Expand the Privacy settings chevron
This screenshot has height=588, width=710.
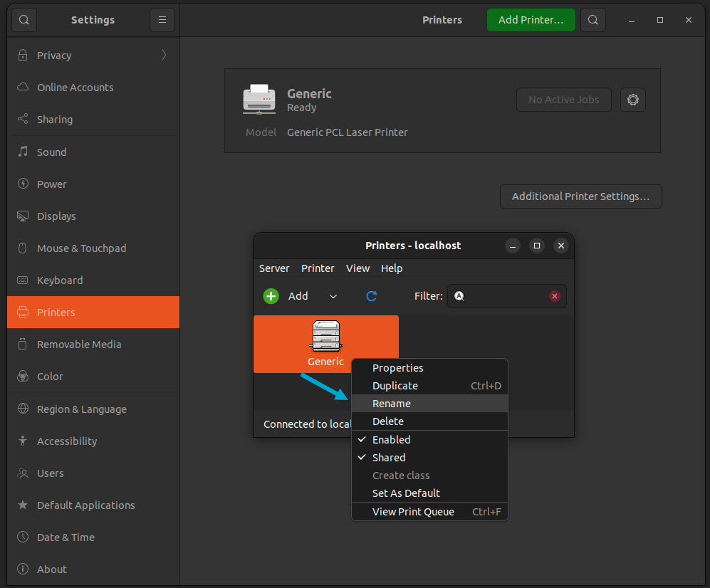click(x=163, y=54)
